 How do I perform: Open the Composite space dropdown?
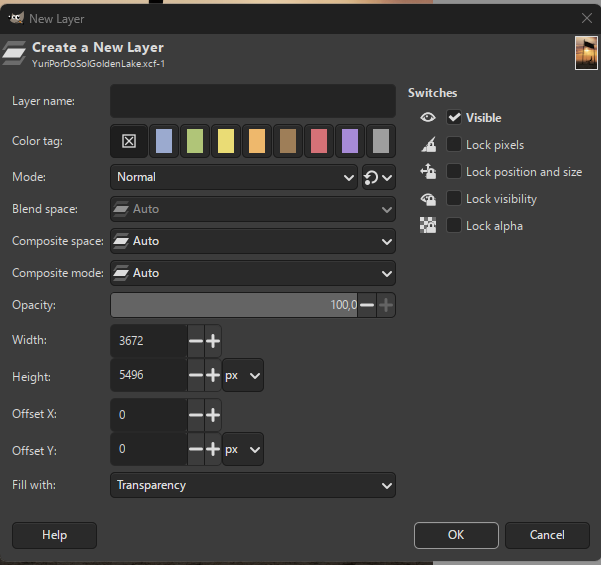tap(253, 241)
